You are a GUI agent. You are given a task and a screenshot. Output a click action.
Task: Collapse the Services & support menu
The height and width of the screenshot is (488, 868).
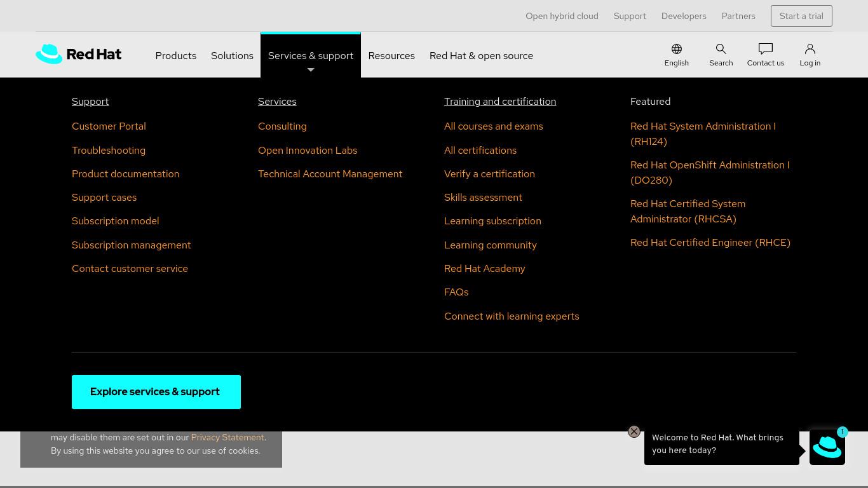click(311, 55)
